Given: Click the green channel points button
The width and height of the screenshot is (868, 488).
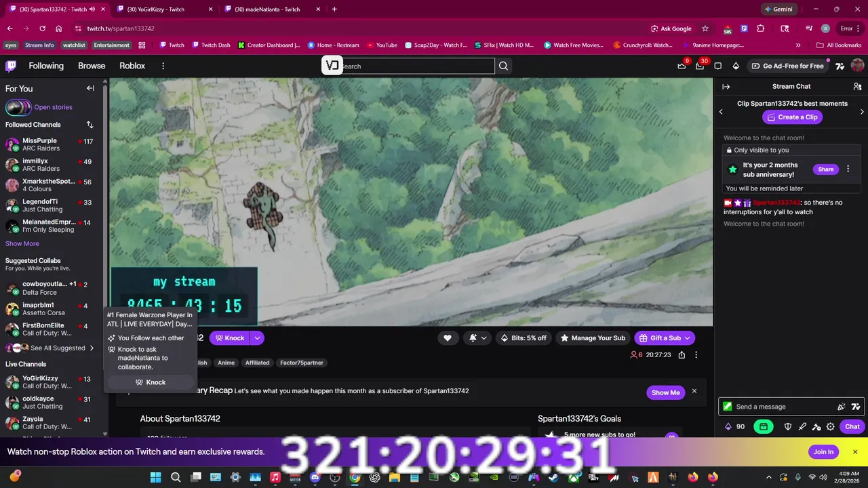Looking at the screenshot, I should (764, 426).
